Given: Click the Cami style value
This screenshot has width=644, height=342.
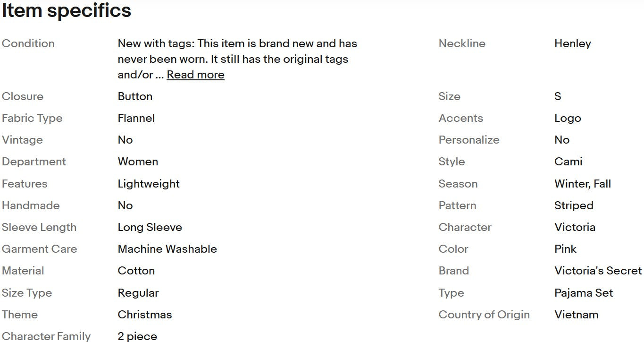Looking at the screenshot, I should (x=568, y=162).
